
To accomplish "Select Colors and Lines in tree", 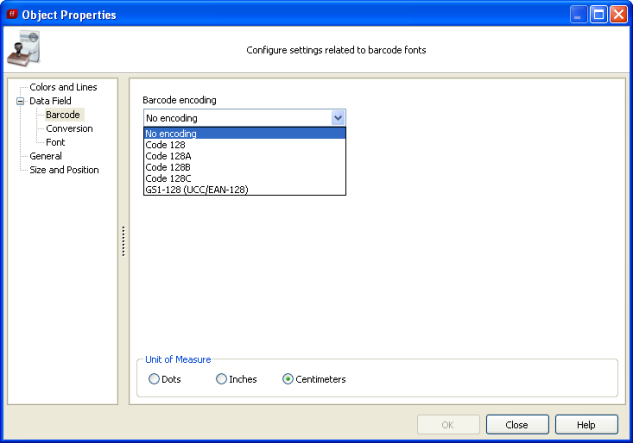I will tap(63, 87).
